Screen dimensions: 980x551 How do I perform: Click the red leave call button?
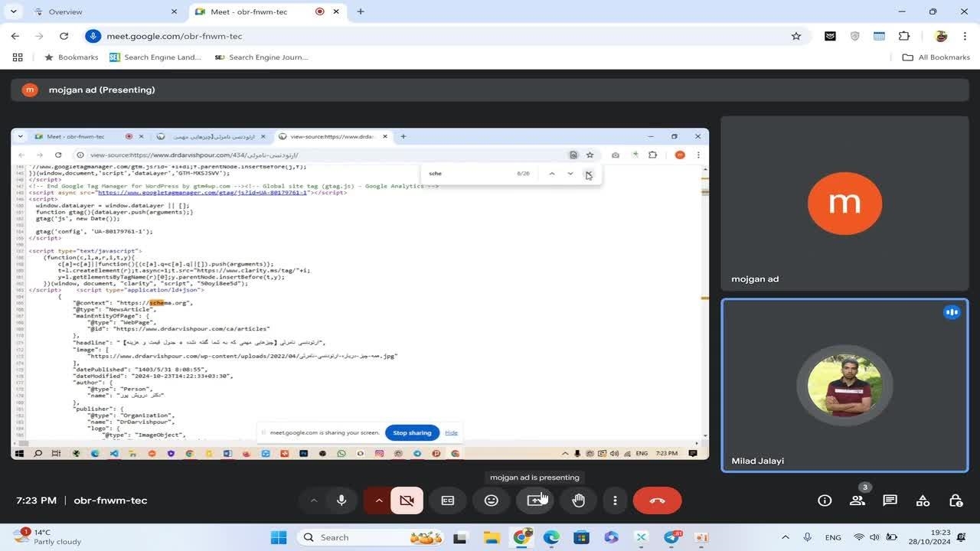tap(657, 500)
